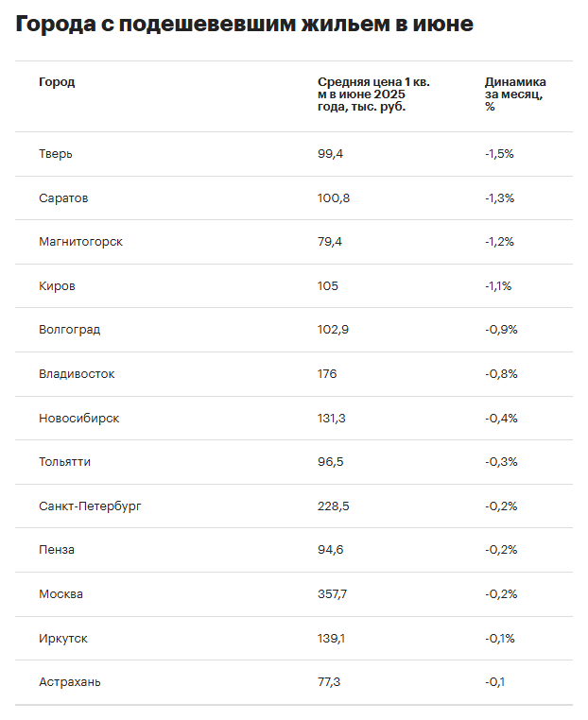588x720 pixels.
Task: Click the Киров price value 105
Action: coord(328,286)
